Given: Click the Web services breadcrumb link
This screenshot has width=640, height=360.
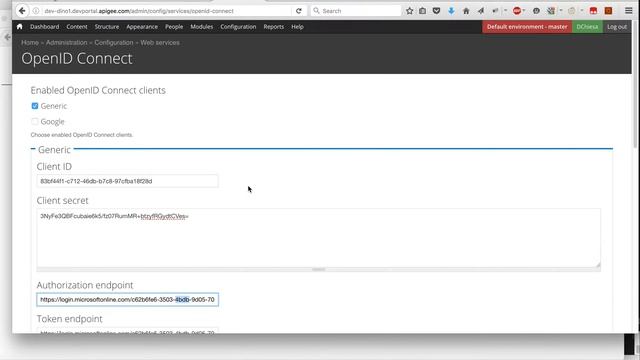Looking at the screenshot, I should [x=160, y=42].
